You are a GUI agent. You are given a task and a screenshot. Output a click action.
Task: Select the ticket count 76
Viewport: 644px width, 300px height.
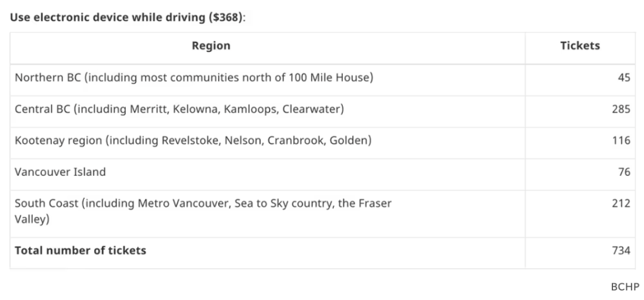point(624,172)
